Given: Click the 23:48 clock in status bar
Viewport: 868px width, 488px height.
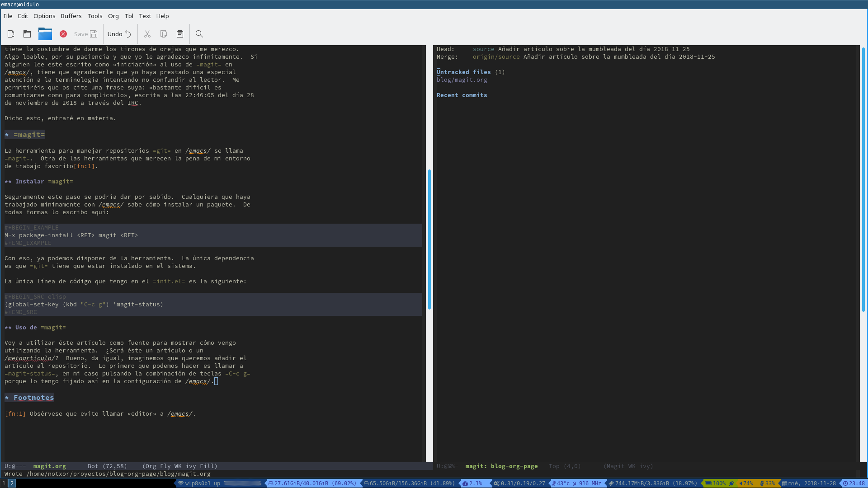Looking at the screenshot, I should tap(854, 483).
